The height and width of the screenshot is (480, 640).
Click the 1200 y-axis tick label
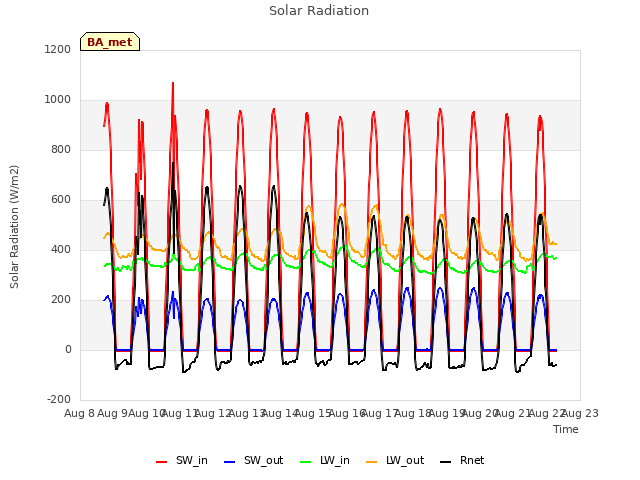coord(58,49)
